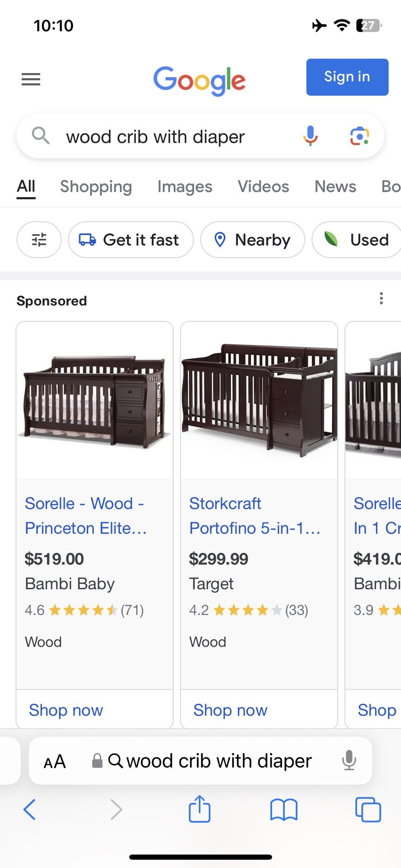
Task: Tap the voice search microphone icon
Action: point(311,136)
